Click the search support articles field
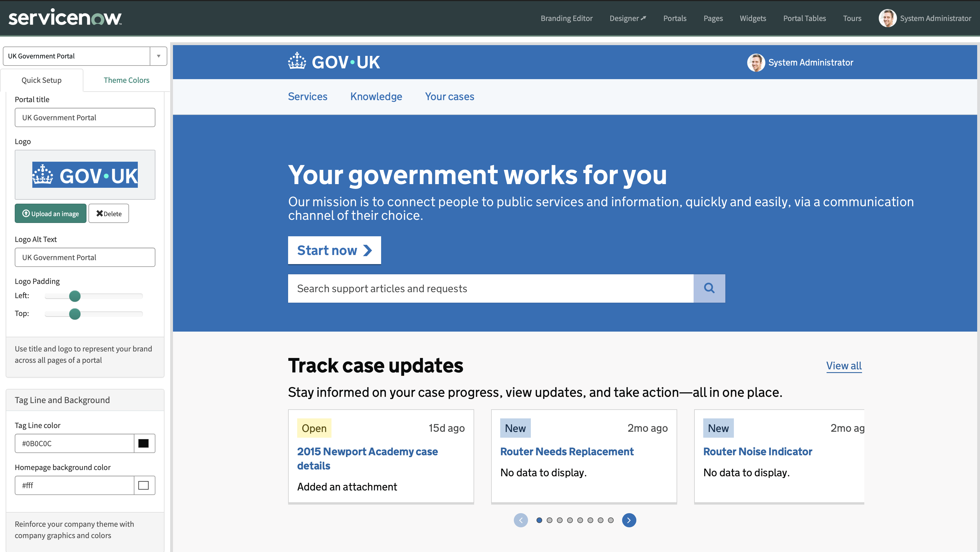 491,288
